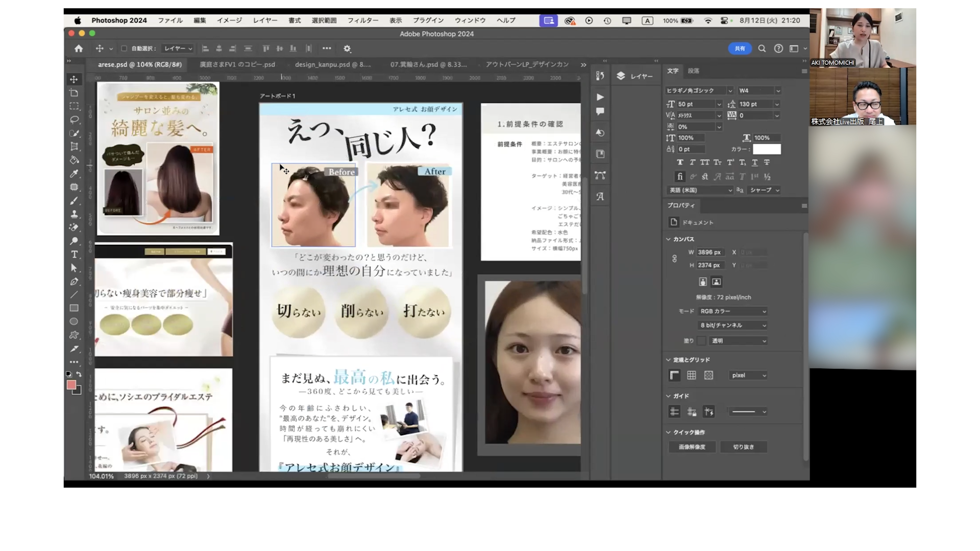Open the Layers panel icon
Image resolution: width=980 pixels, height=551 pixels.
click(x=621, y=76)
